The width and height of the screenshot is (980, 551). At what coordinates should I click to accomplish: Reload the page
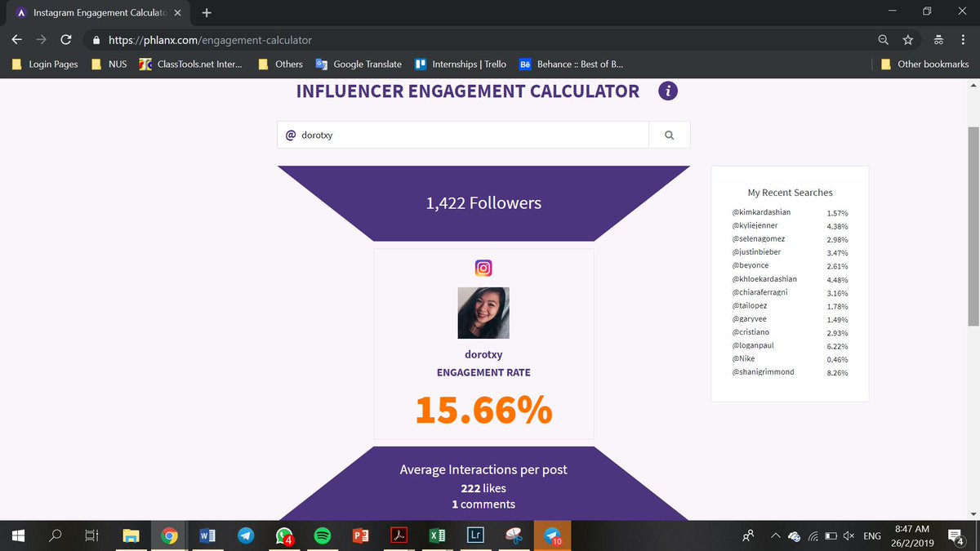66,39
